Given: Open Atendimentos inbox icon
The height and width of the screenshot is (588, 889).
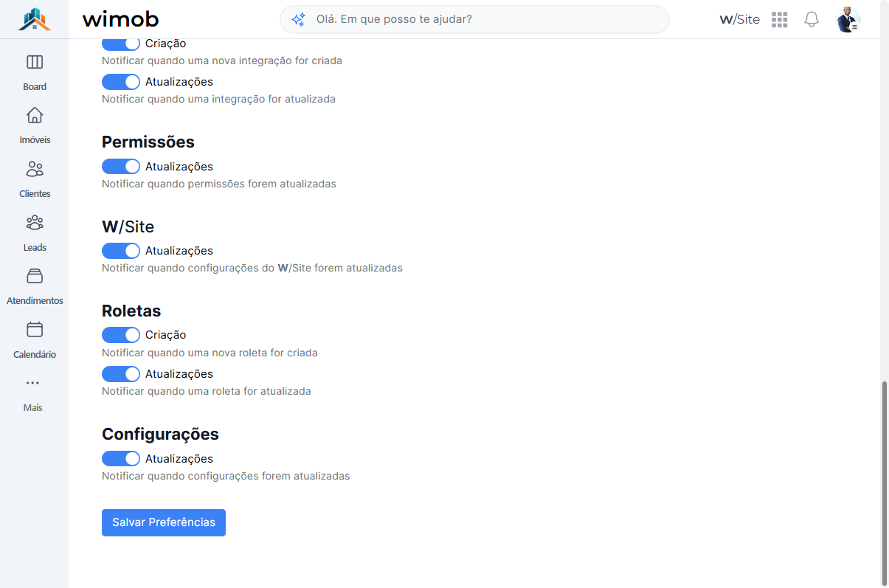Looking at the screenshot, I should [x=35, y=276].
